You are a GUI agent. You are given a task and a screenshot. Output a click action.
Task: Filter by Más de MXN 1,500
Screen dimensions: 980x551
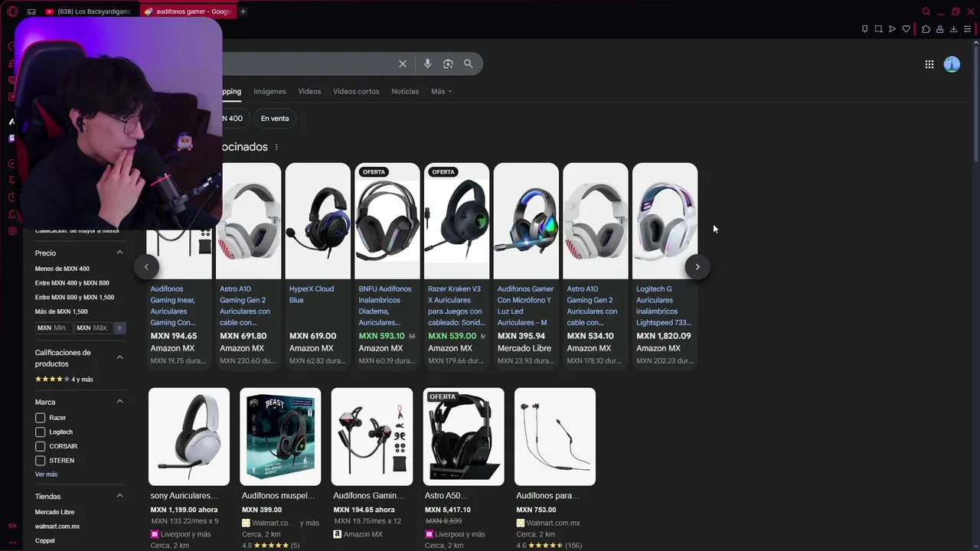61,311
